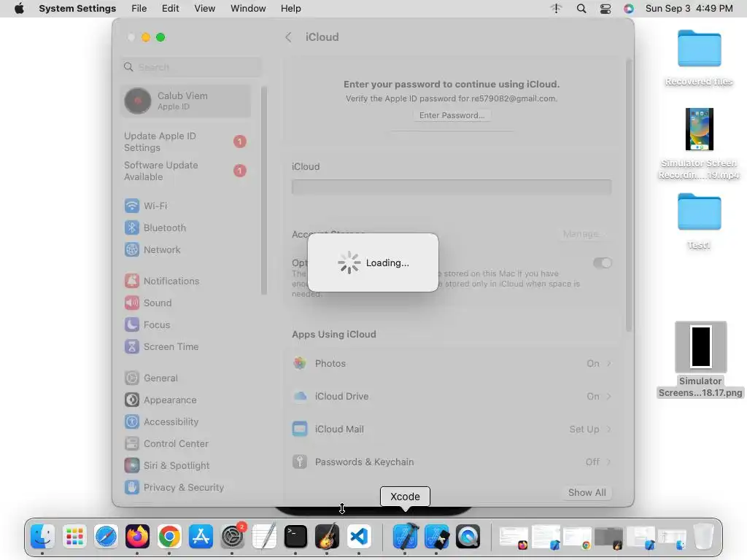This screenshot has height=560, width=747.
Task: Click the date and time in menu bar
Action: pos(689,9)
